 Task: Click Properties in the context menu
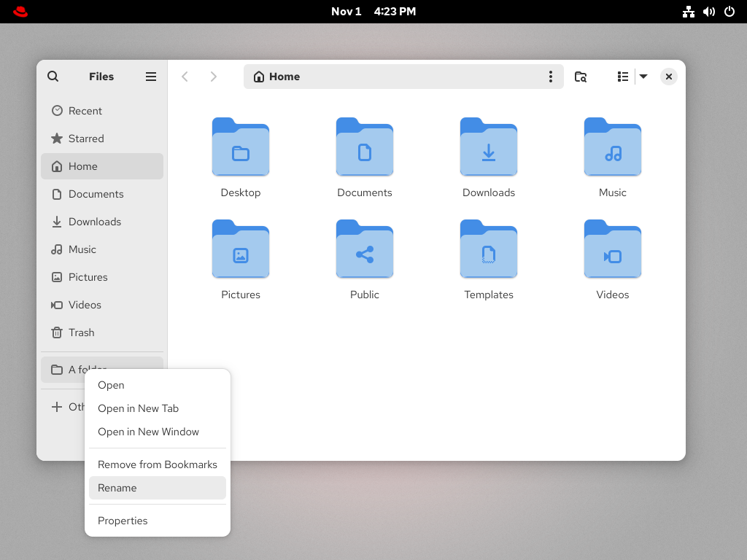[x=123, y=521]
